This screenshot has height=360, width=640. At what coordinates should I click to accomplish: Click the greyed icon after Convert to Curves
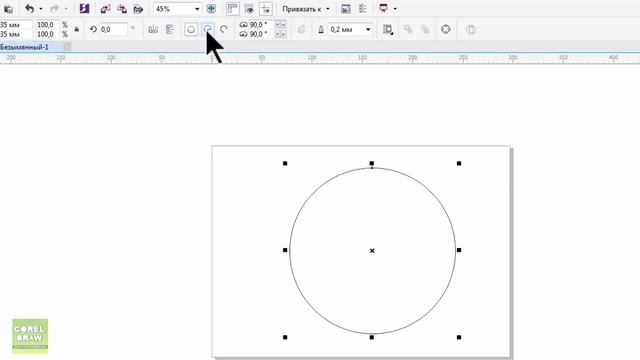pyautogui.click(x=471, y=29)
